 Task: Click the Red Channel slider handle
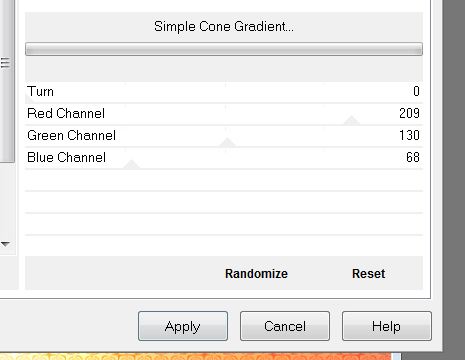point(351,120)
